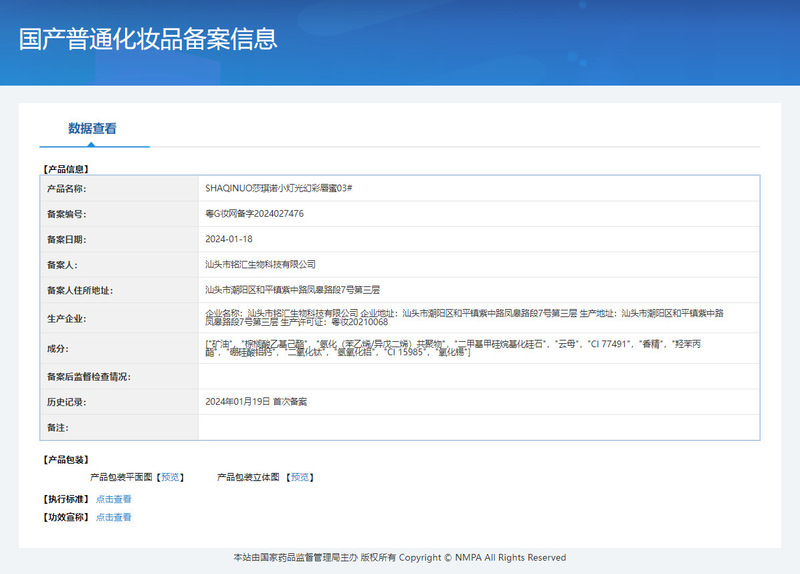
Task: Open 预览 link for 产品包装平面图
Action: click(x=170, y=477)
